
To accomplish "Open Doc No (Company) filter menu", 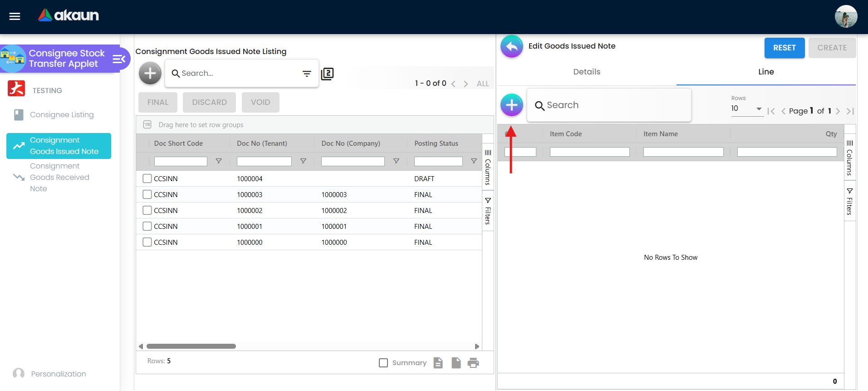I will tap(396, 161).
